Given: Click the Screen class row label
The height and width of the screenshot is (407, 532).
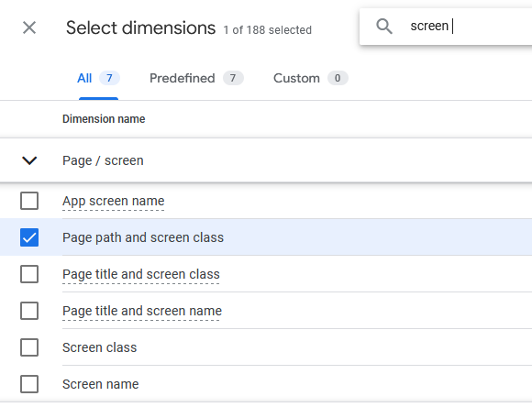Looking at the screenshot, I should click(99, 347).
